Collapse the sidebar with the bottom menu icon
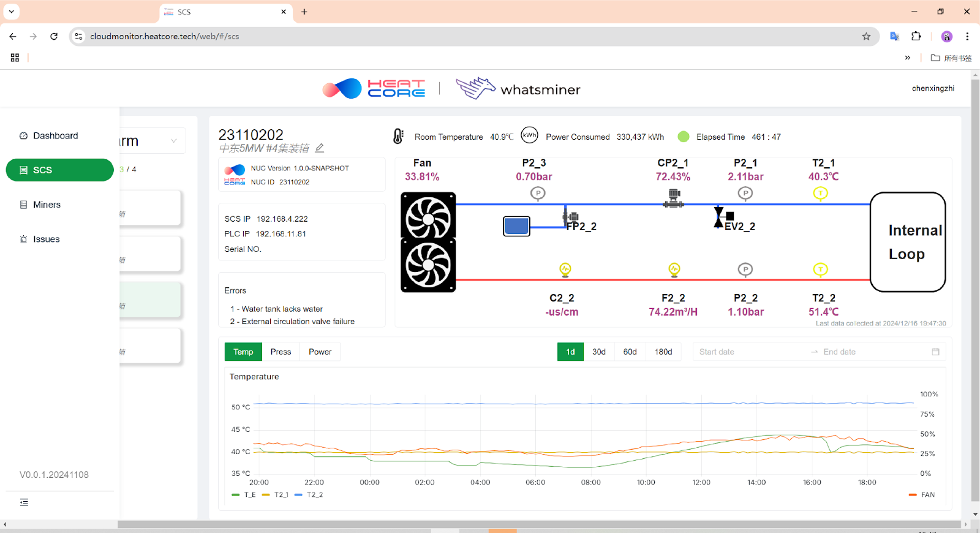 pos(24,502)
